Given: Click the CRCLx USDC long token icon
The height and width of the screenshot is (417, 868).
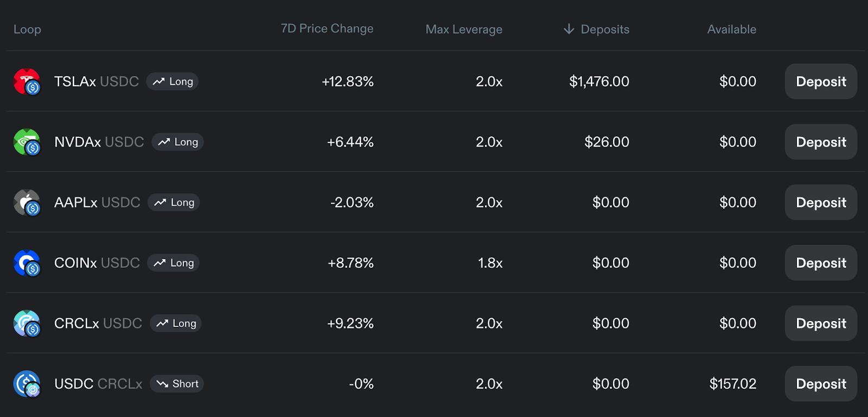Looking at the screenshot, I should point(27,323).
